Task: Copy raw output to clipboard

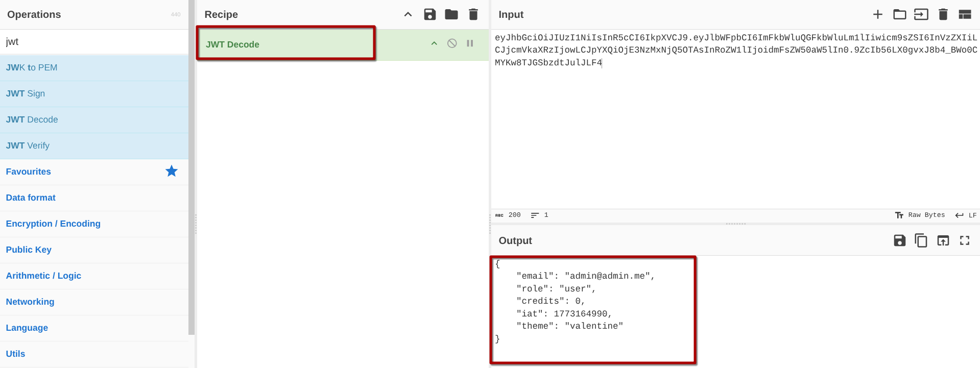Action: point(921,240)
